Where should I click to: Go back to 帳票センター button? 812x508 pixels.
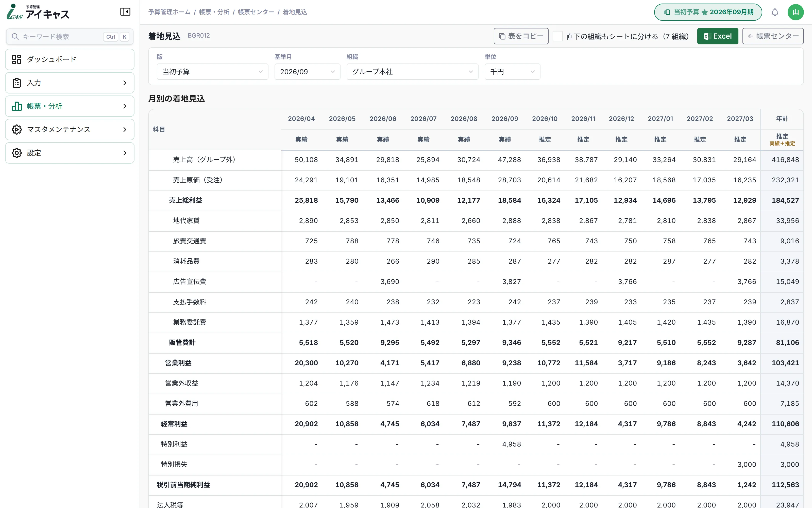773,36
